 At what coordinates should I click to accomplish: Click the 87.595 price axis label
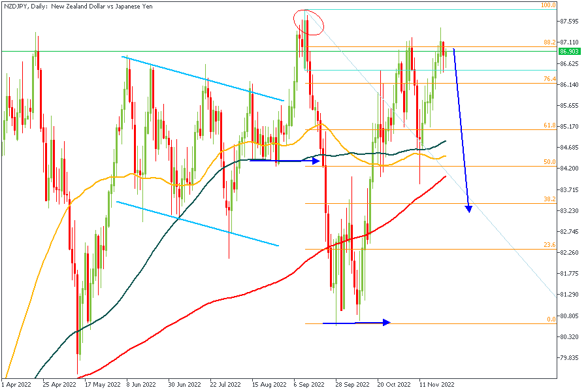coord(568,22)
